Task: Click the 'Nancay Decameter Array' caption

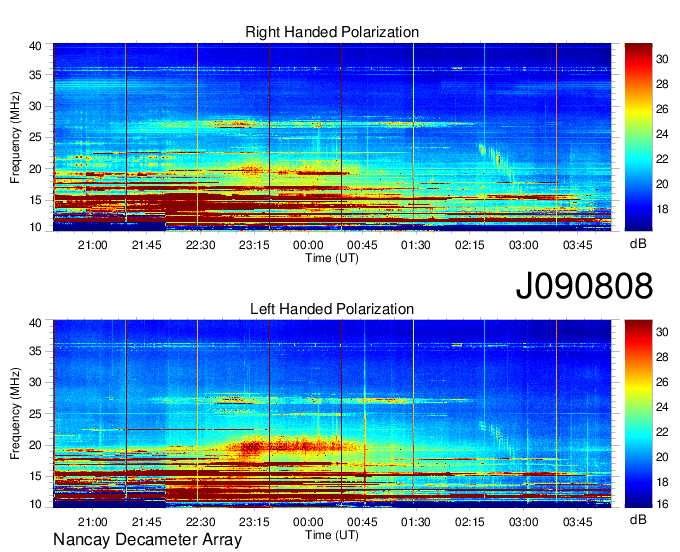Action: pos(147,540)
